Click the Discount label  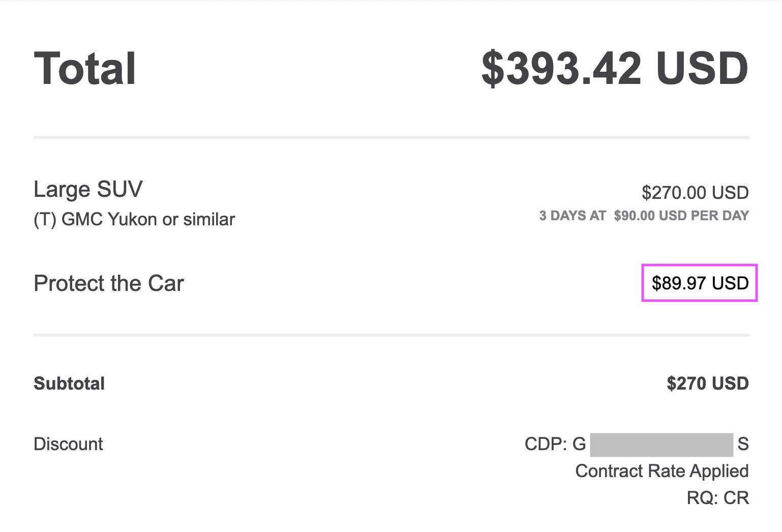pyautogui.click(x=68, y=444)
